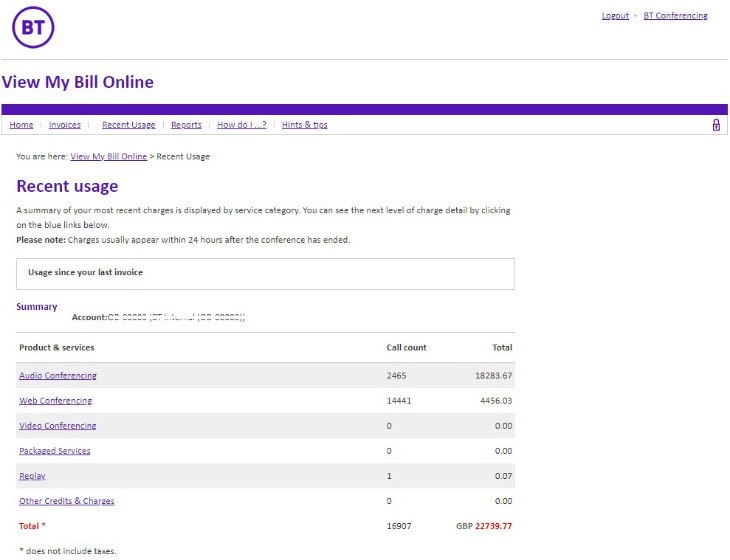Open the Invoices menu item
The height and width of the screenshot is (560, 730).
click(x=65, y=125)
